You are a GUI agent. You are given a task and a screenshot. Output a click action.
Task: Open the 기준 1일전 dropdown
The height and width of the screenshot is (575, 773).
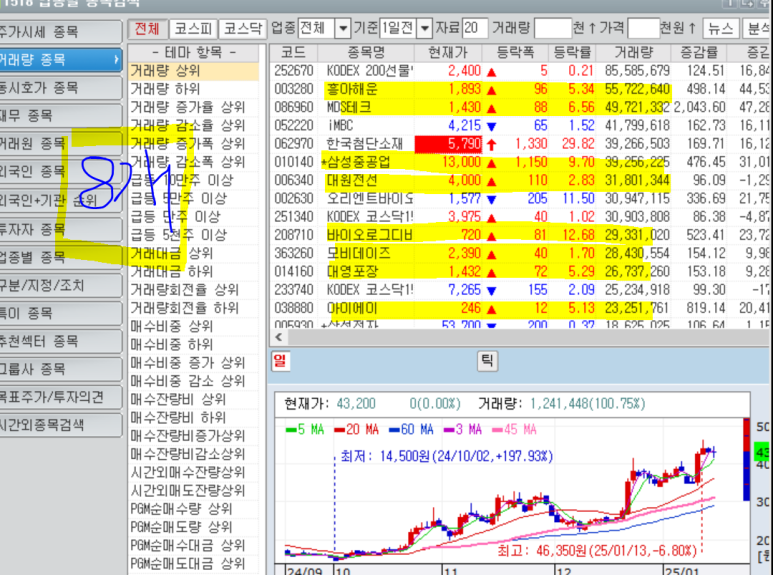tap(424, 29)
